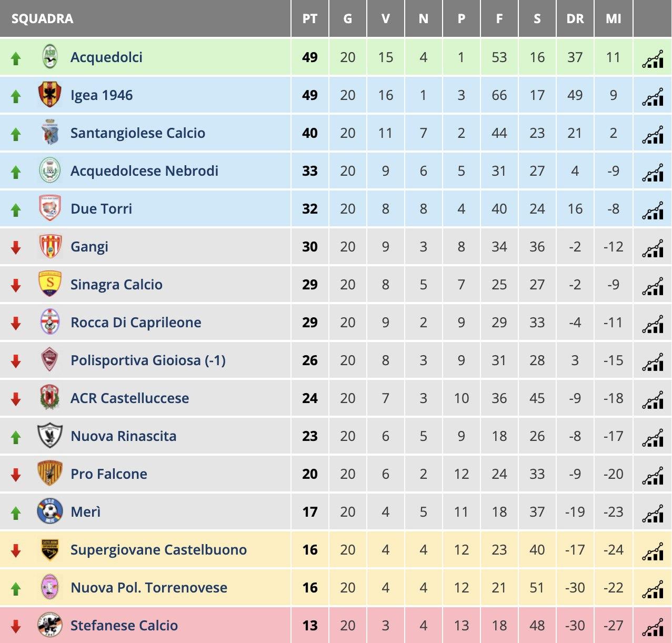Sort table by DR column header
Viewport: 672px width, 643px height.
point(575,19)
